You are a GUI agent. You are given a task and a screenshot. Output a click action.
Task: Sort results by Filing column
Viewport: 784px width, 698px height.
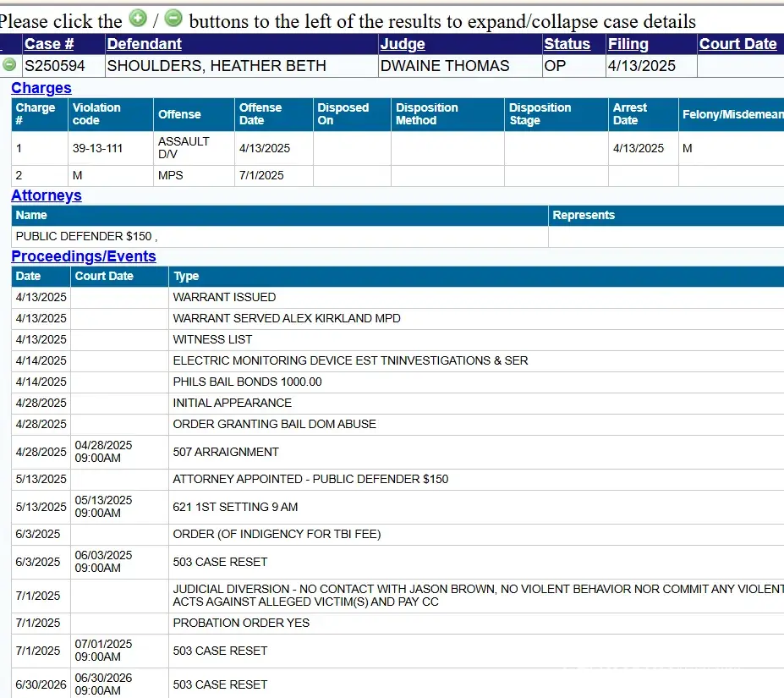[628, 44]
